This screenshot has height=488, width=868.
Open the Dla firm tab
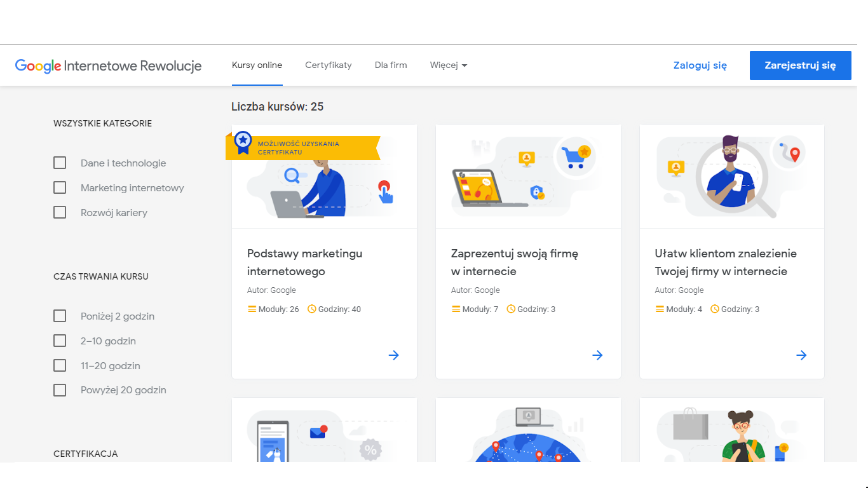click(391, 65)
